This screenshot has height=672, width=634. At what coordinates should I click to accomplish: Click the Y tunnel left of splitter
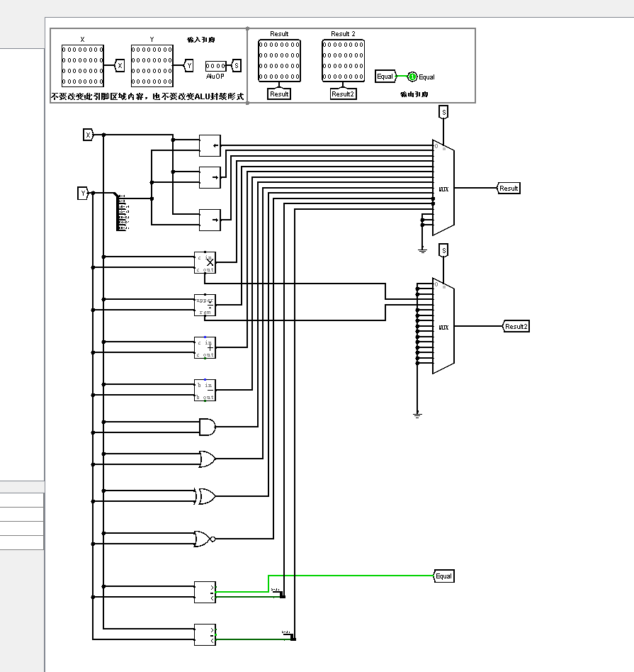coord(83,194)
